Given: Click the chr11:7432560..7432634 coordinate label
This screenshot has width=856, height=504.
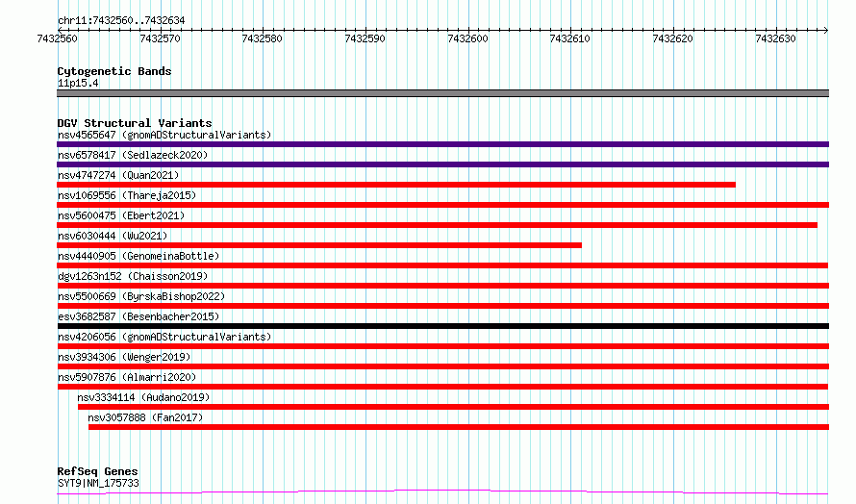Looking at the screenshot, I should 121,21.
